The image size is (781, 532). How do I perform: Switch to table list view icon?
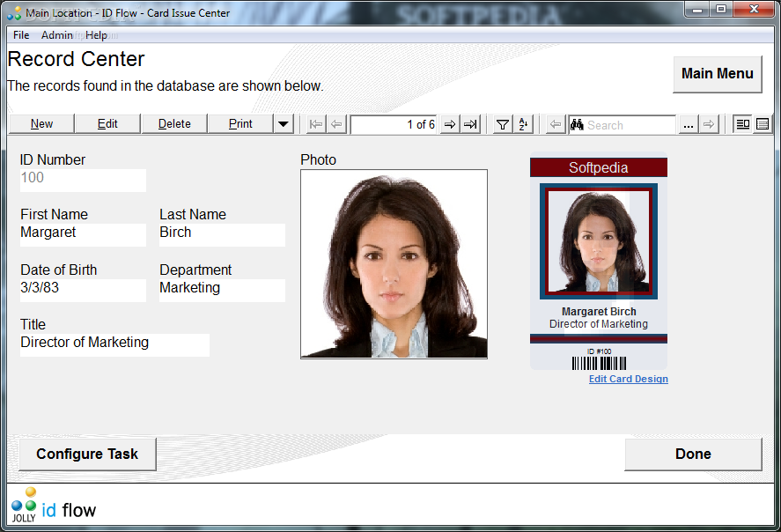pos(763,124)
